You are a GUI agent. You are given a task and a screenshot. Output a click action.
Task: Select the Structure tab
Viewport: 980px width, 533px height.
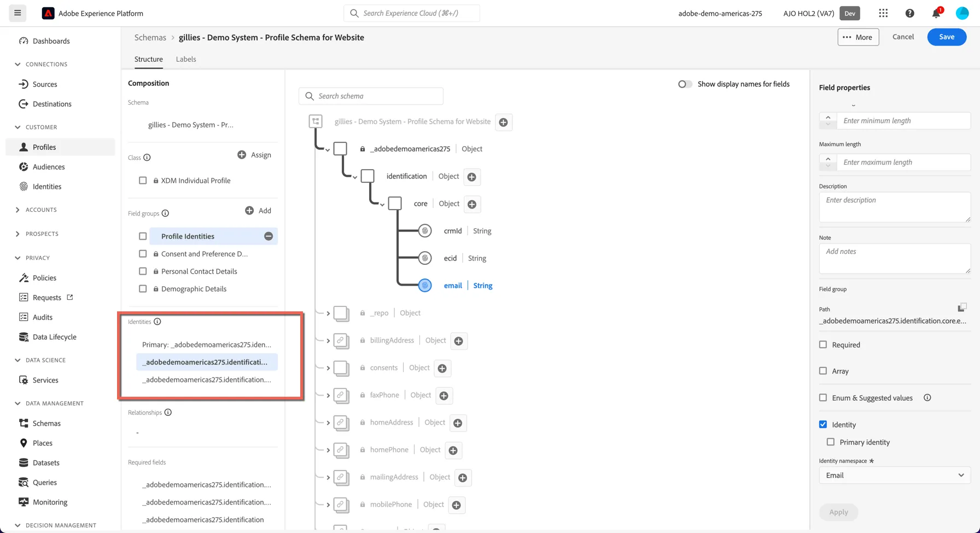[149, 59]
